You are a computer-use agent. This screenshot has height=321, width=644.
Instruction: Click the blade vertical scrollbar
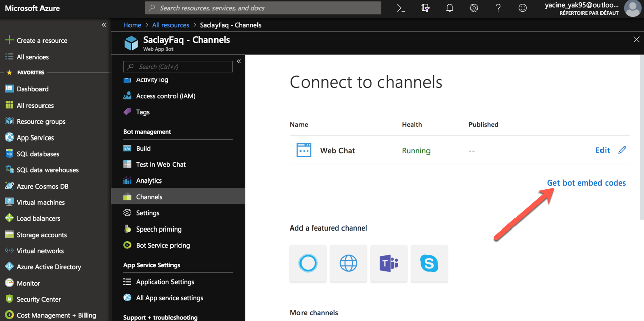(x=642, y=136)
